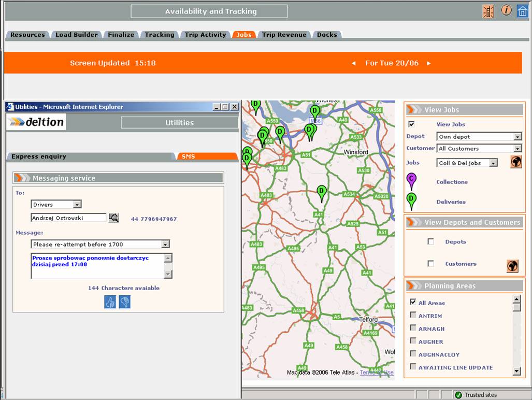532x400 pixels.
Task: Open the Docks tab
Action: point(327,35)
